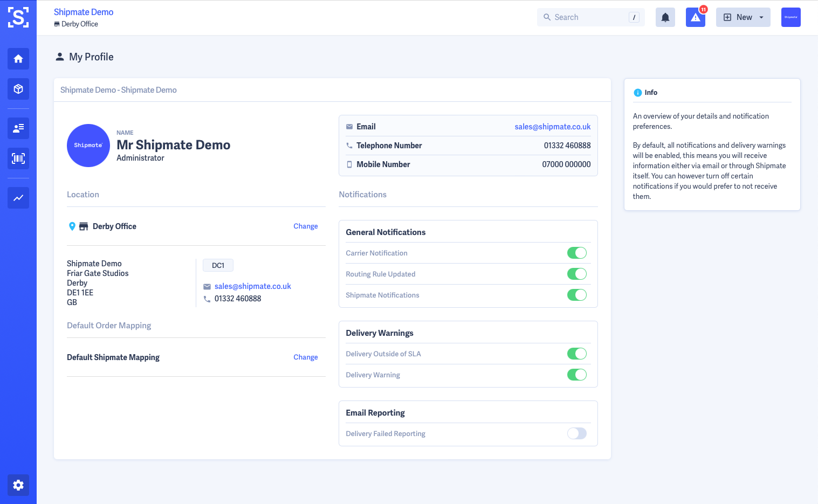
Task: Click the search magnifier icon
Action: pos(547,17)
